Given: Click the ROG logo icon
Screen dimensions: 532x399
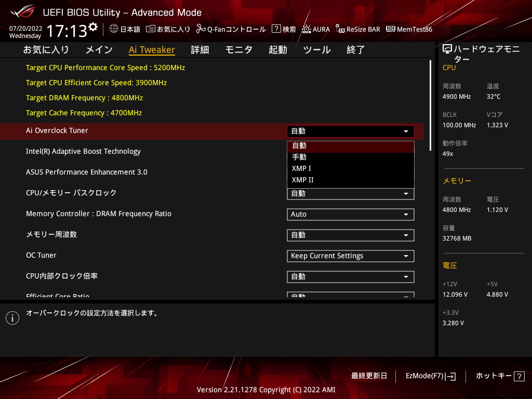Looking at the screenshot, I should [22, 11].
